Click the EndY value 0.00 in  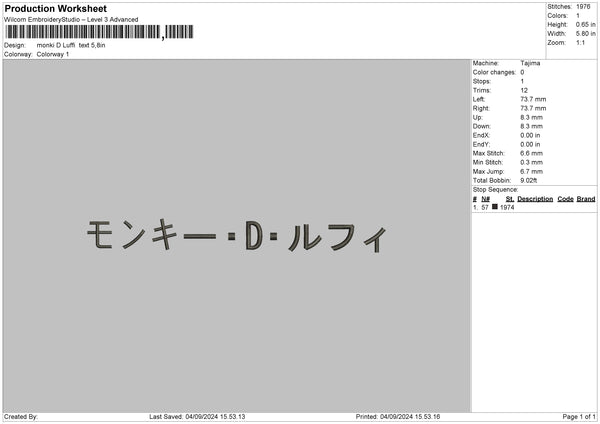pyautogui.click(x=530, y=145)
